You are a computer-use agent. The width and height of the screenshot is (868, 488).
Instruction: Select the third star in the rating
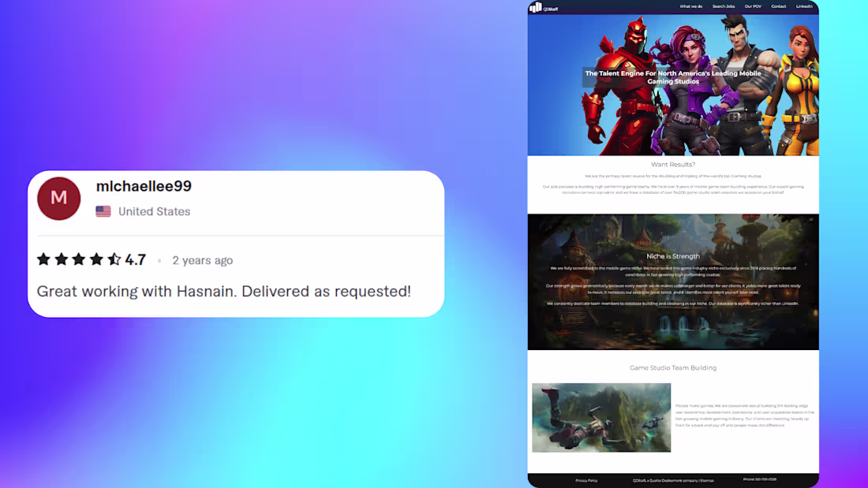point(79,259)
